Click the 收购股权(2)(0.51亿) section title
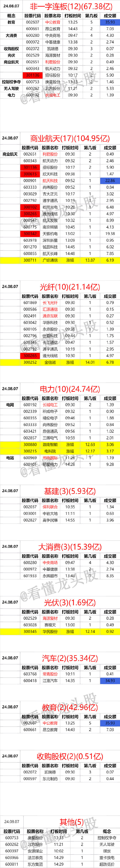The height and width of the screenshot is (868, 120). click(70, 756)
